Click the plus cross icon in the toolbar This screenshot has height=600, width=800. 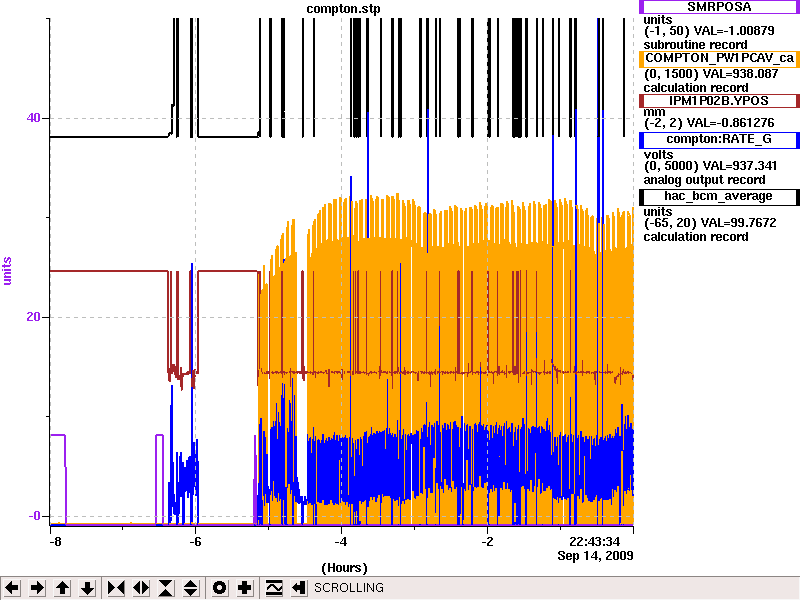coord(244,588)
